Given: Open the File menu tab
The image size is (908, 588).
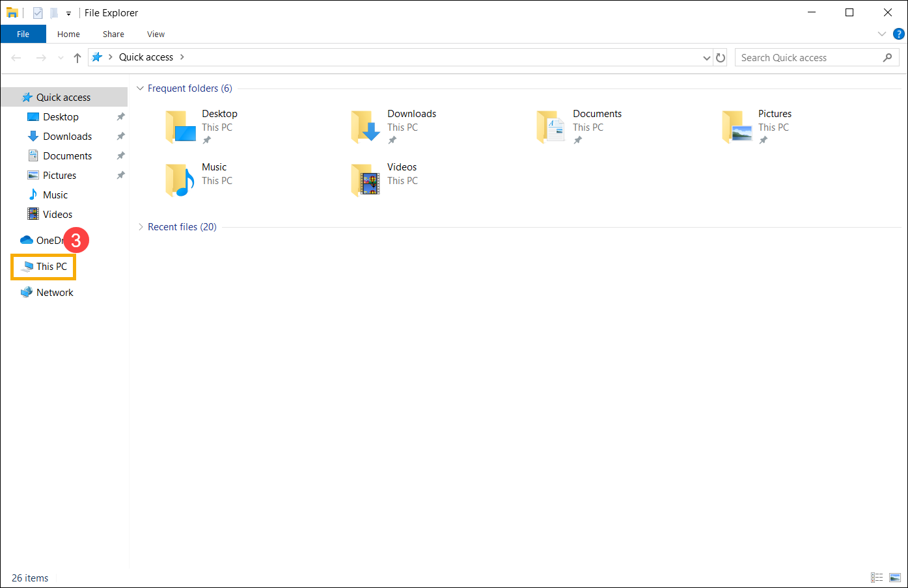Looking at the screenshot, I should [23, 34].
